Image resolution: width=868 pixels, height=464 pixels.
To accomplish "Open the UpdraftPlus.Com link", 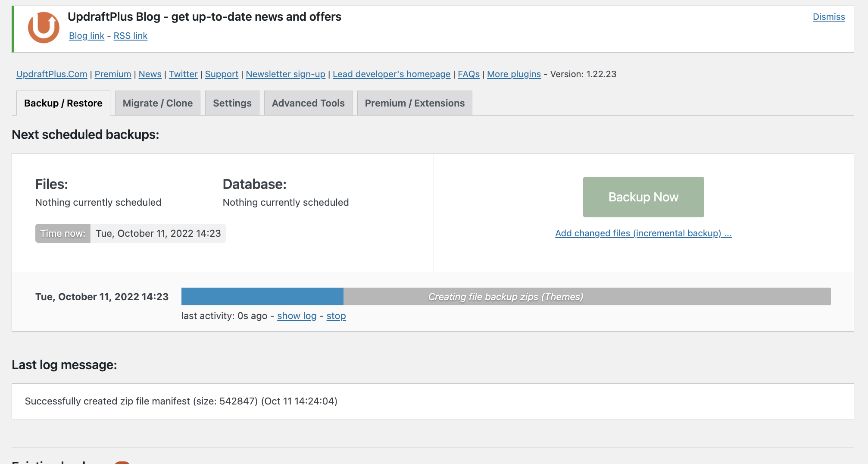I will click(52, 74).
